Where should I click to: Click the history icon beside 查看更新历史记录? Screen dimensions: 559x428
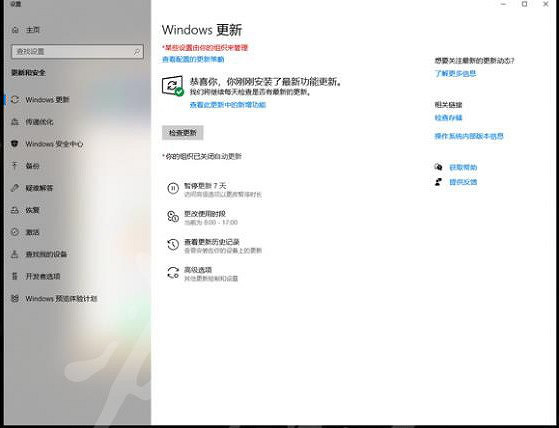click(173, 244)
